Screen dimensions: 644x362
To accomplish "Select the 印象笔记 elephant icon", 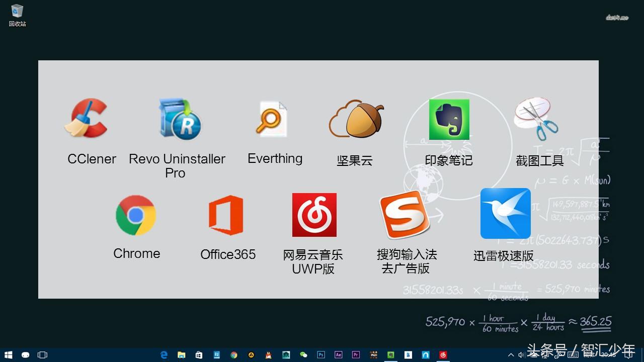I will 449,119.
